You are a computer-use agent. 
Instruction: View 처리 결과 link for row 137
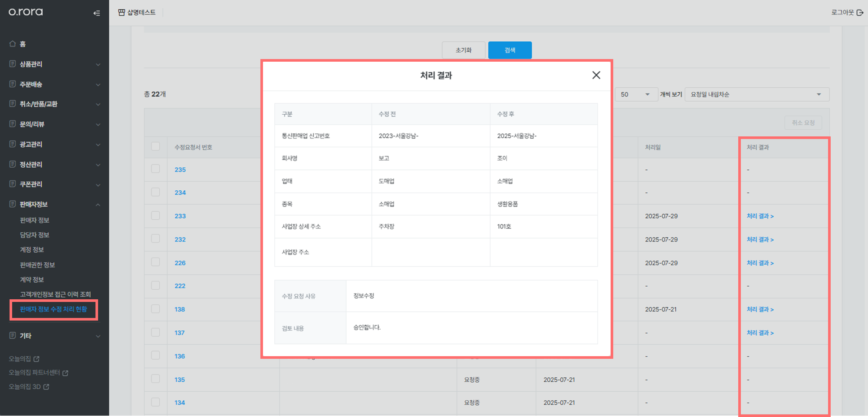[760, 333]
